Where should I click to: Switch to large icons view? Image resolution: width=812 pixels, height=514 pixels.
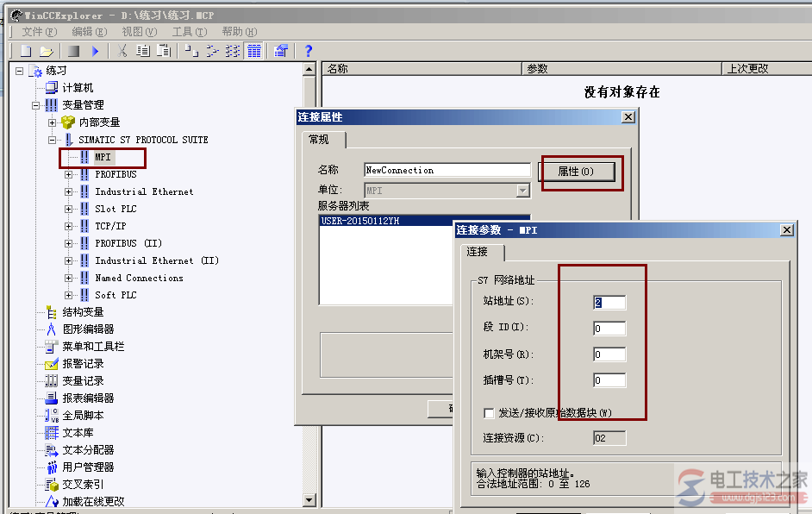tap(191, 51)
